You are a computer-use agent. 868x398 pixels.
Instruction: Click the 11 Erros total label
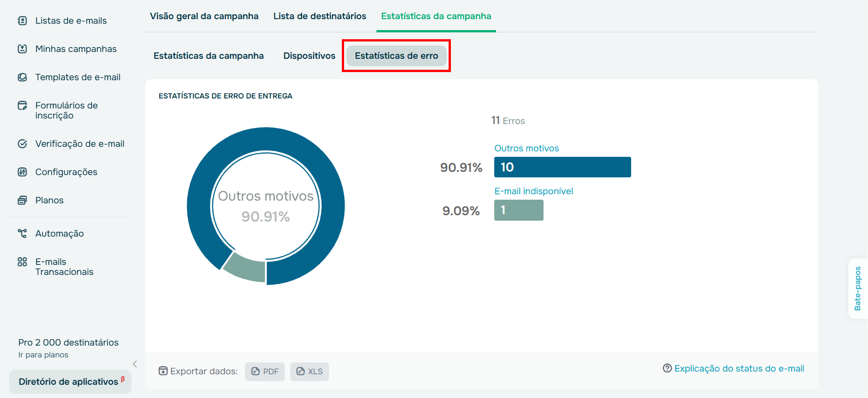click(x=508, y=121)
